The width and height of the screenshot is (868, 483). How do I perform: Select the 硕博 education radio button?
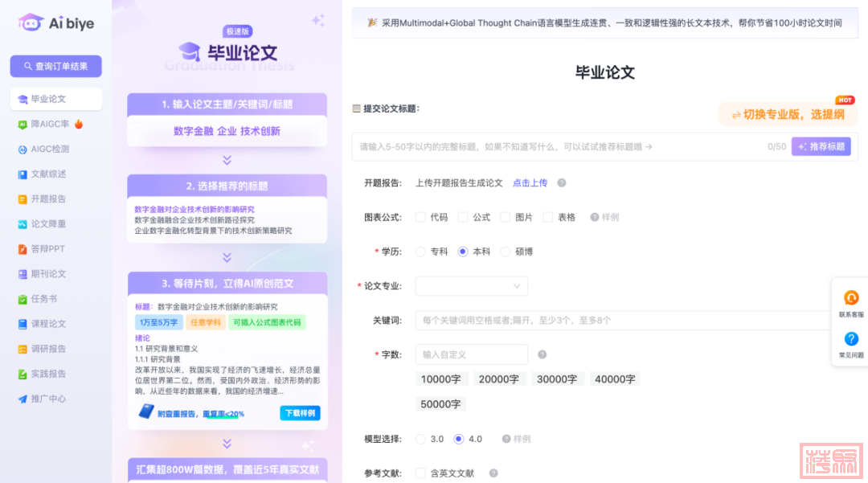click(506, 252)
